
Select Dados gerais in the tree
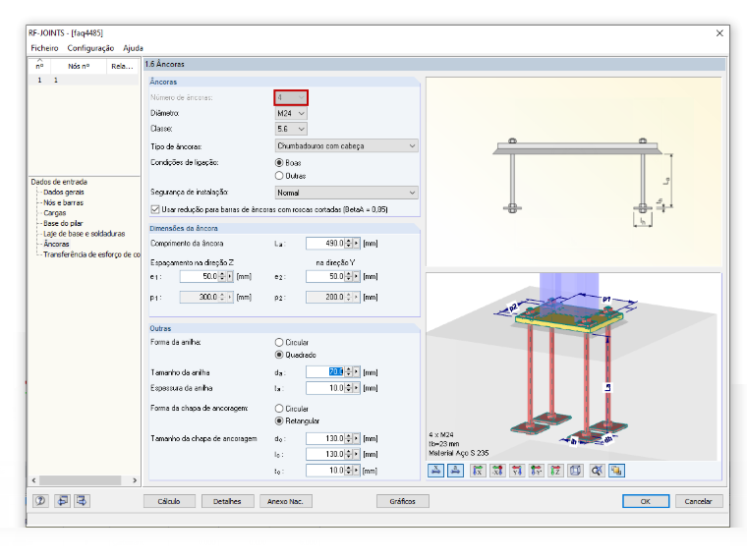point(63,192)
